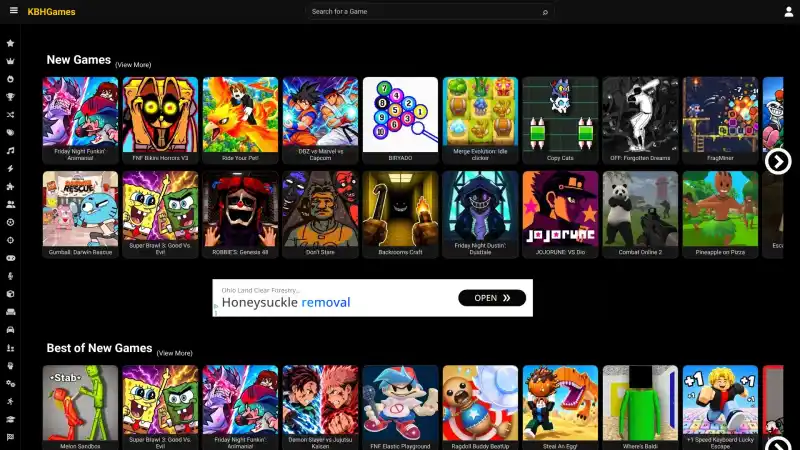Click the user account icon
This screenshot has height=450, width=800.
click(788, 12)
